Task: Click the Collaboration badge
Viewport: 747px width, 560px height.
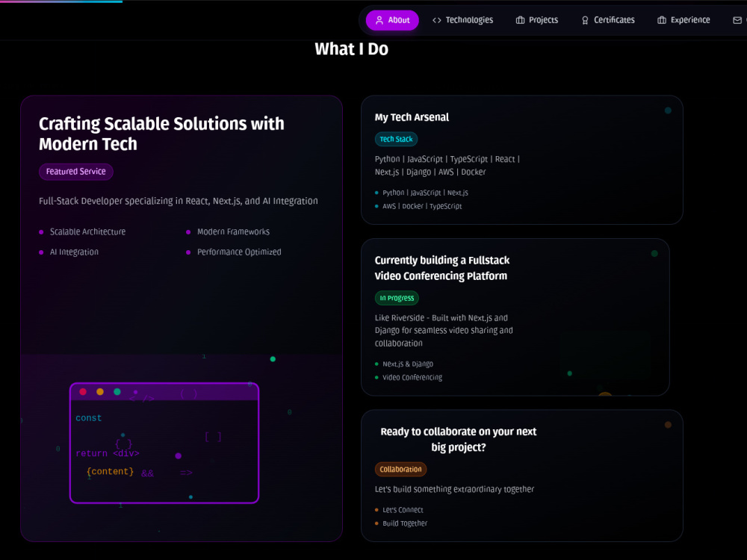Action: (400, 469)
